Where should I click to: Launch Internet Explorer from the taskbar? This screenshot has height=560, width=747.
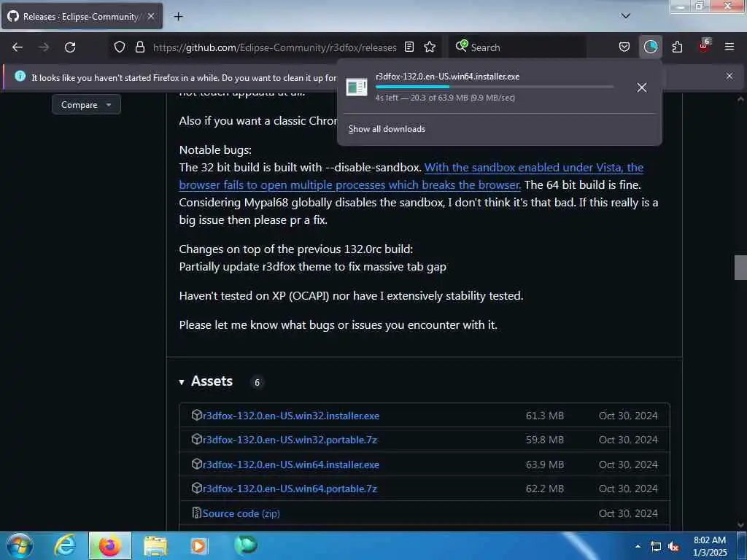coord(65,546)
